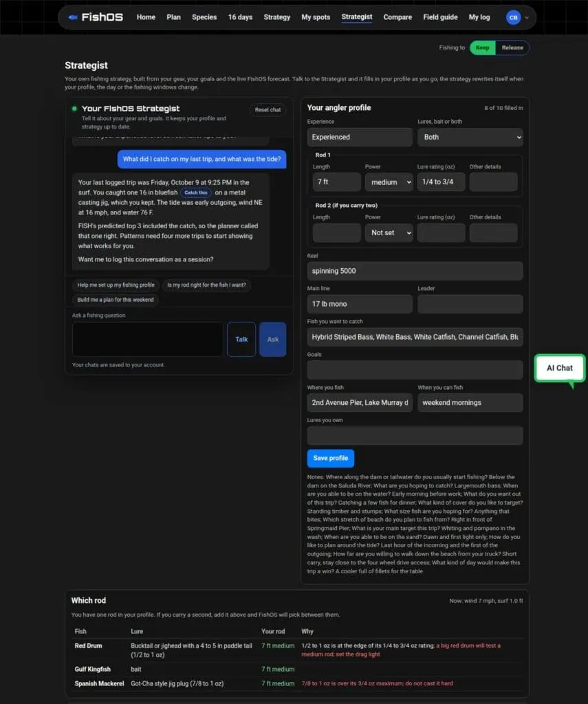Viewport: 588px width, 704px height.
Task: Open the AI Chat bubble
Action: click(559, 368)
